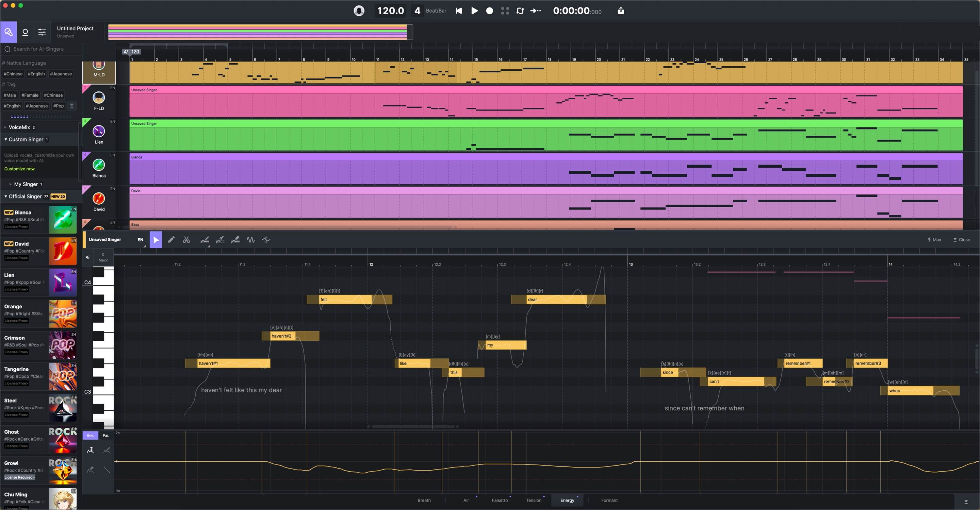Select the pitch anchor edit tool
The width and height of the screenshot is (980, 510).
(220, 239)
